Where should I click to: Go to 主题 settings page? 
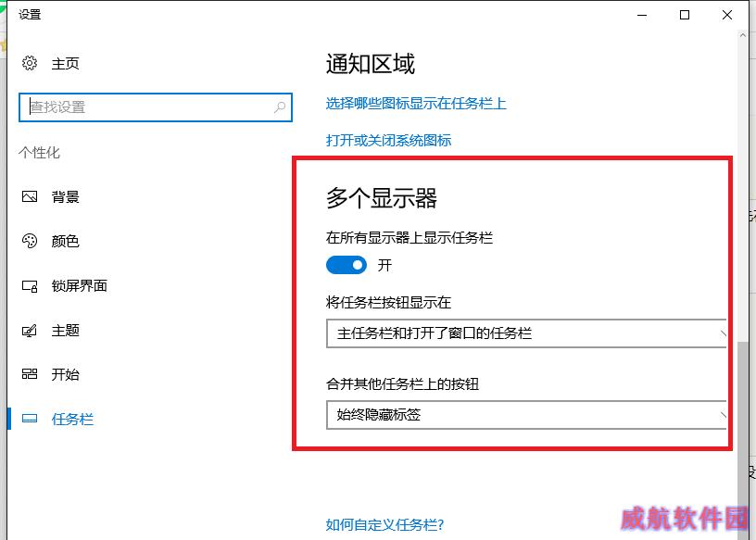65,331
